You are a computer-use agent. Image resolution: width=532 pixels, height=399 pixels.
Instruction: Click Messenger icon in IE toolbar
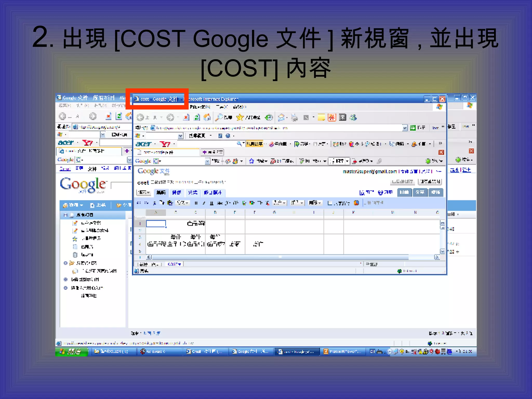tap(353, 117)
